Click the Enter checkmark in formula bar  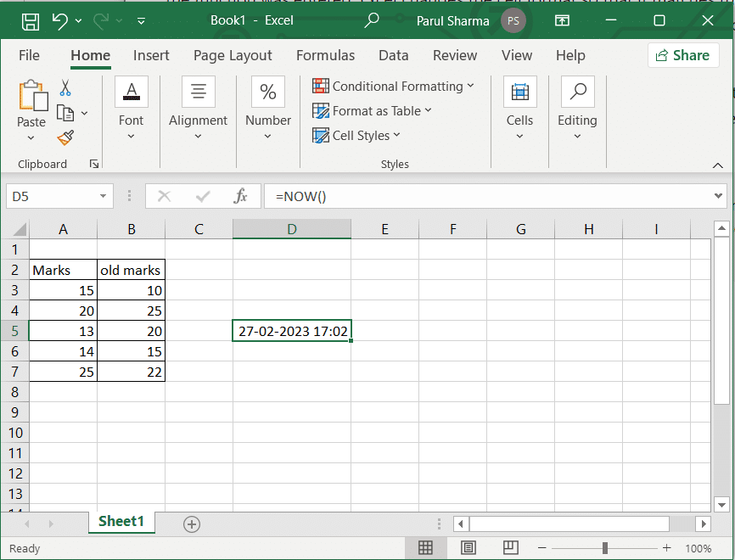click(x=203, y=196)
